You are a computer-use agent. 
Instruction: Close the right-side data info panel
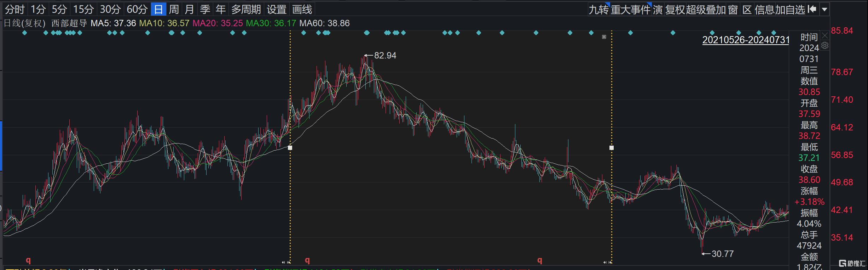(x=825, y=35)
